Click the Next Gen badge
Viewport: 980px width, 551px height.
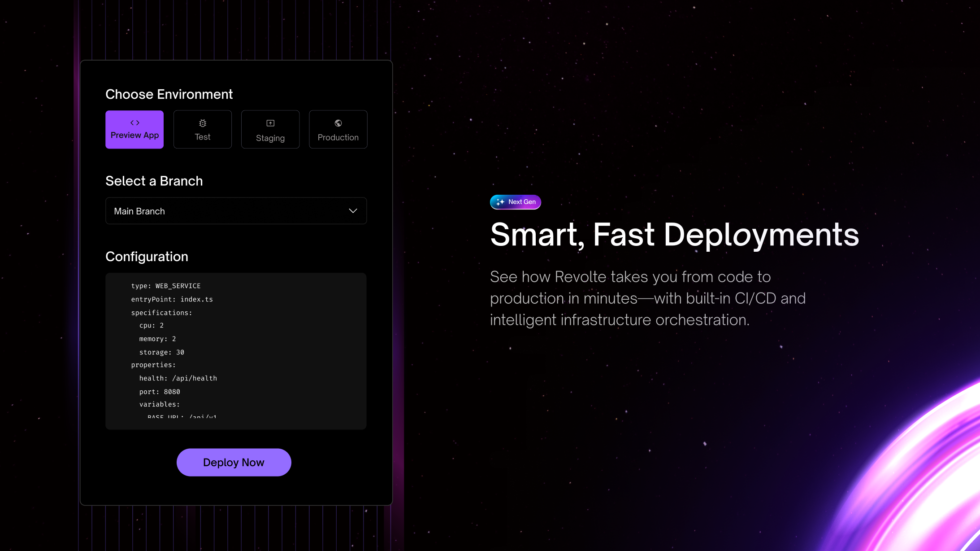[x=516, y=202]
